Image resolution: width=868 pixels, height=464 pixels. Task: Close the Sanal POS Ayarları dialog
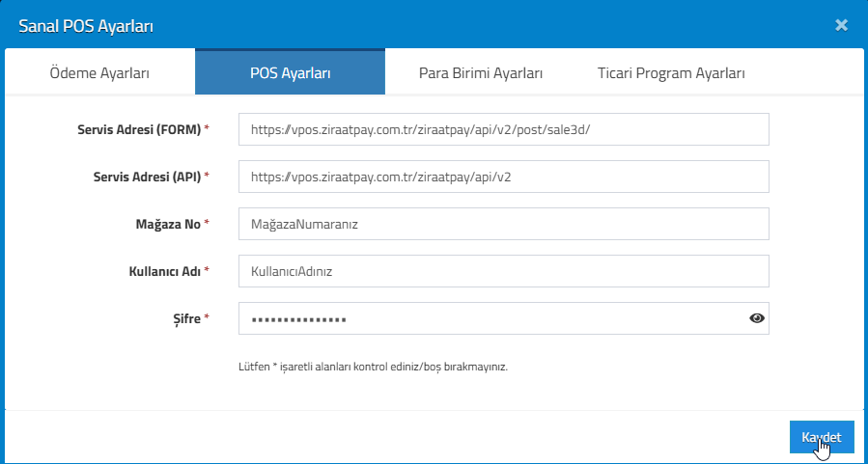click(x=841, y=25)
